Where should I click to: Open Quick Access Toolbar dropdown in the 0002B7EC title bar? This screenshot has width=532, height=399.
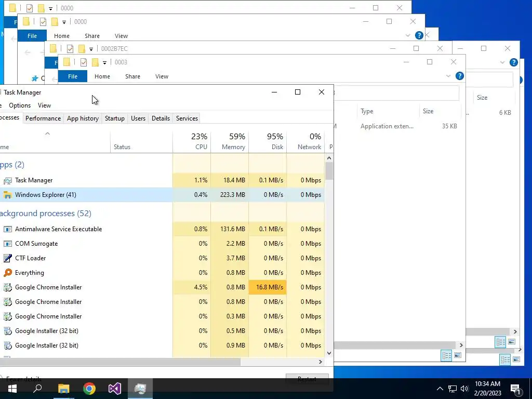pyautogui.click(x=91, y=49)
